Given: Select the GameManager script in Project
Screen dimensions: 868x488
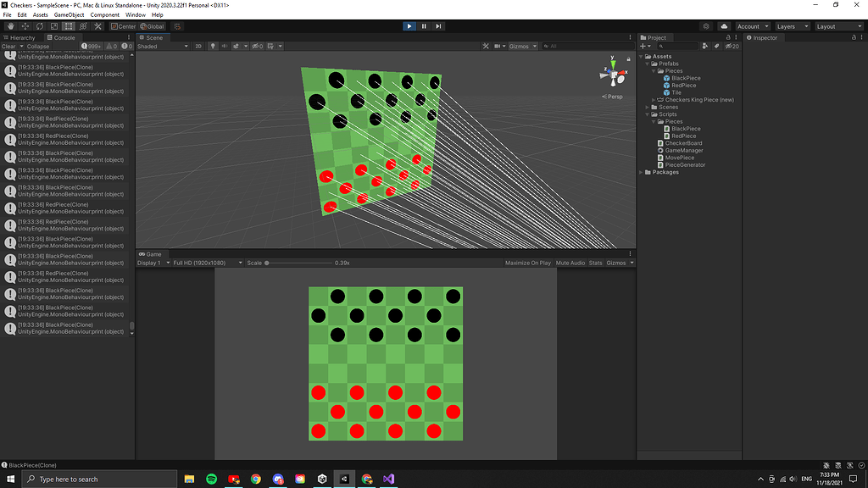Looking at the screenshot, I should click(x=684, y=150).
